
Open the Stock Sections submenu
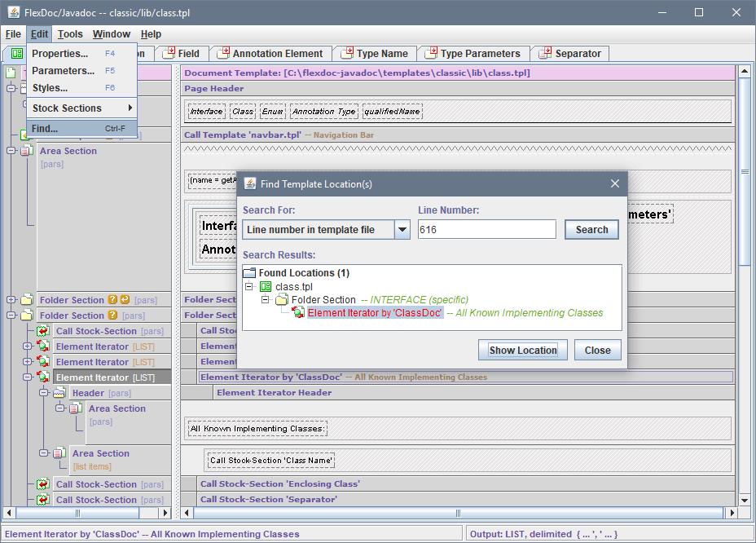81,108
